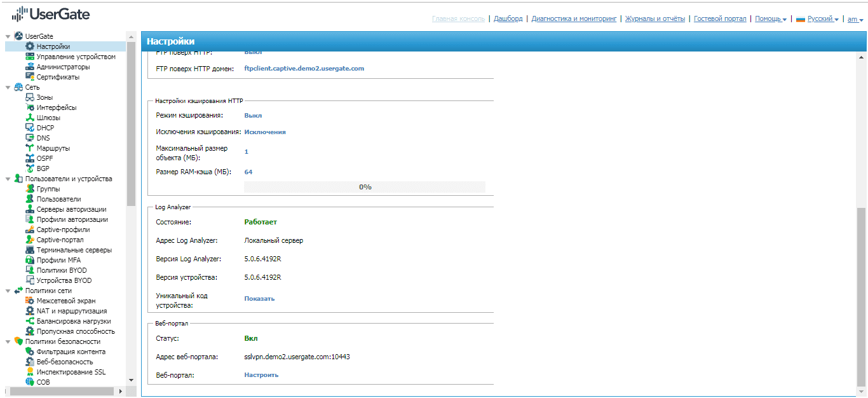
Task: Open the Гостевой портал link
Action: [720, 19]
